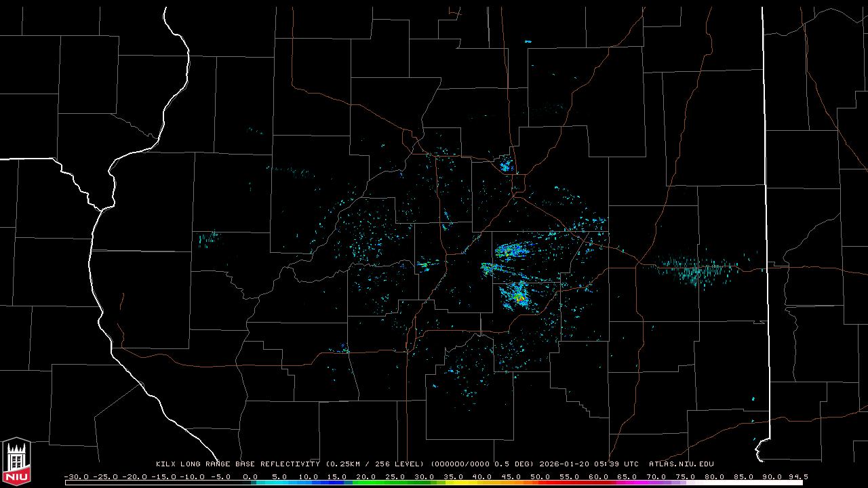Click the 5.0 scale label
This screenshot has height=488, width=868.
[280, 477]
